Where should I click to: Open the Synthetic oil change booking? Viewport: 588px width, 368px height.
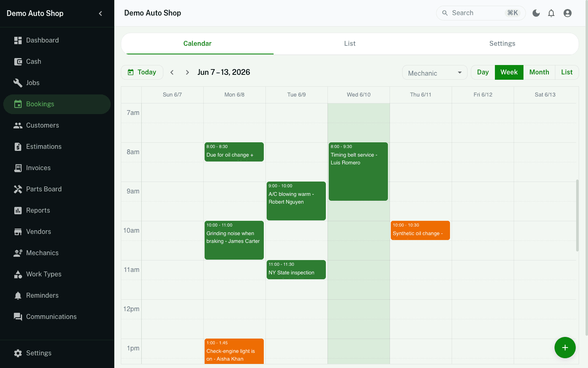420,231
